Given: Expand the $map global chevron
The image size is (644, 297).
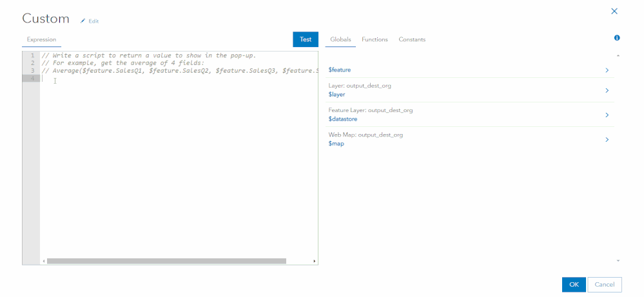Looking at the screenshot, I should coord(607,139).
